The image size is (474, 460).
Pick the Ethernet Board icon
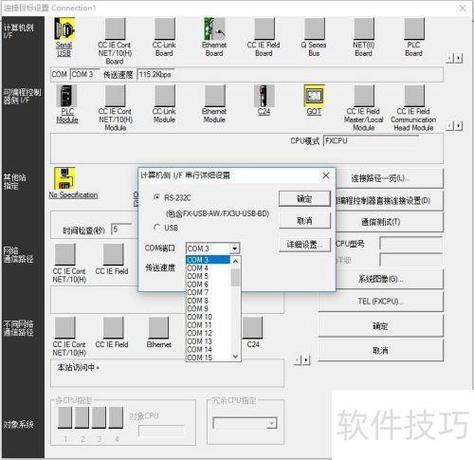click(x=214, y=29)
